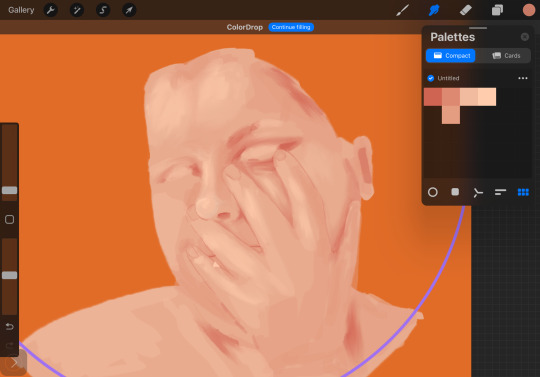
Task: Tap the active color circle
Action: [529, 10]
